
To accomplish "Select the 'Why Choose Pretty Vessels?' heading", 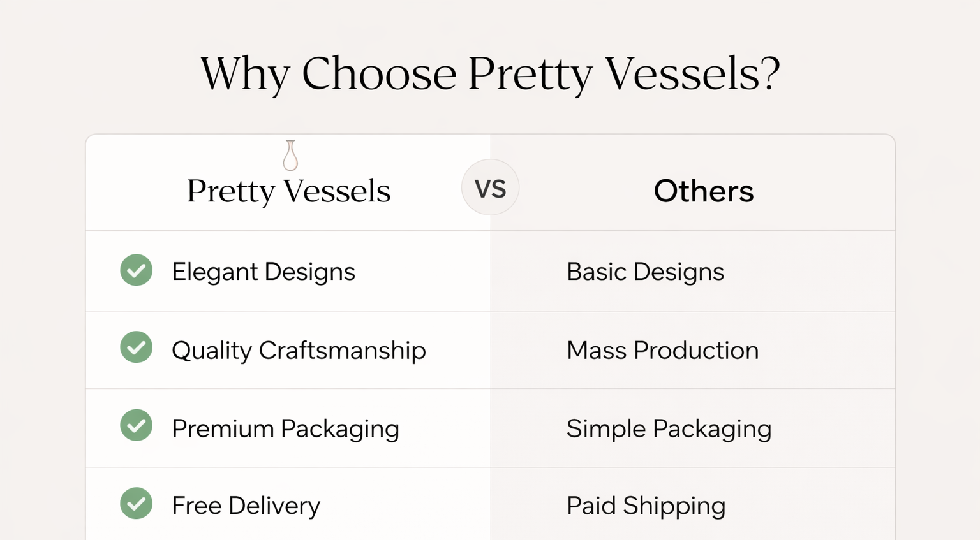I will point(490,74).
